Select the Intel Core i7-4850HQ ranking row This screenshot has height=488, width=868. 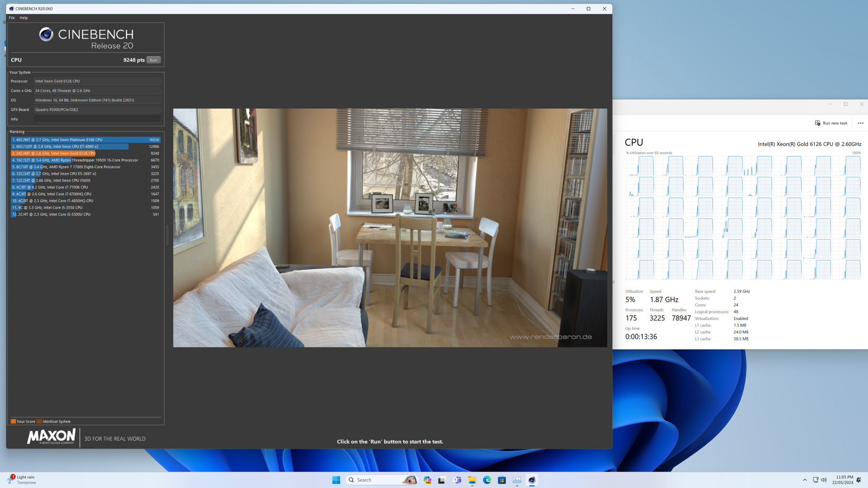(86, 201)
